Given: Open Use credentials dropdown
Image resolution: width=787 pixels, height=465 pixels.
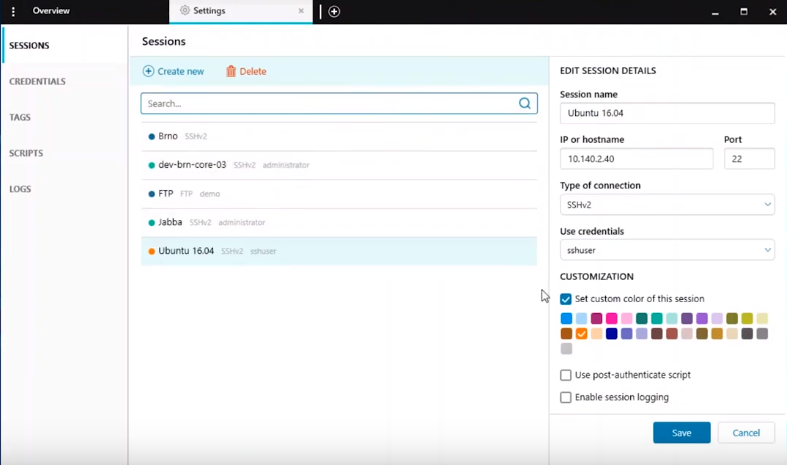Looking at the screenshot, I should click(667, 250).
